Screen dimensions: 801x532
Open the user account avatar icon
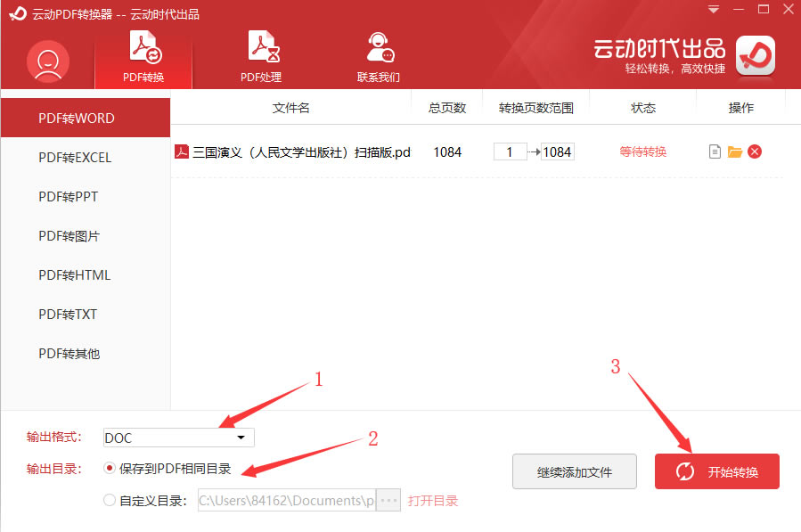(47, 61)
